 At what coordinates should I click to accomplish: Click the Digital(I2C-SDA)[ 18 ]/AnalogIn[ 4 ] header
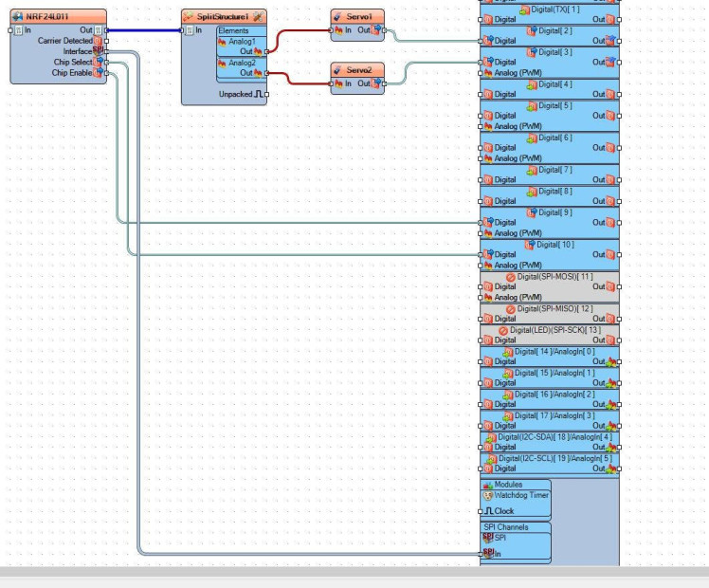[x=550, y=436]
